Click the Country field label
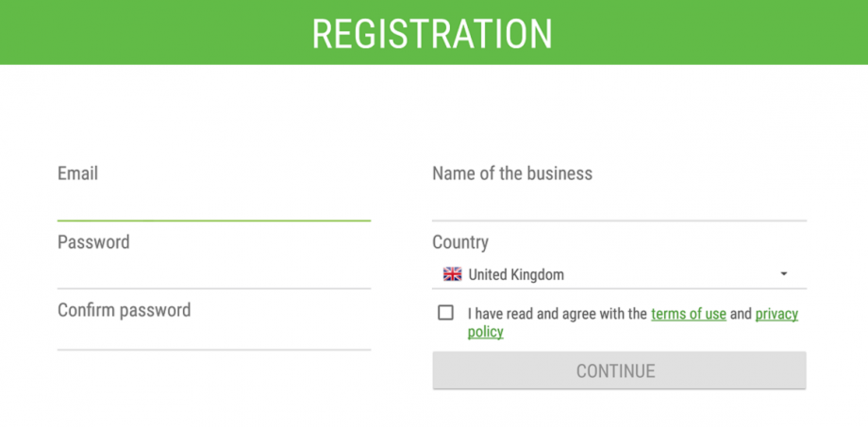Image resolution: width=868 pixels, height=427 pixels. coord(460,242)
